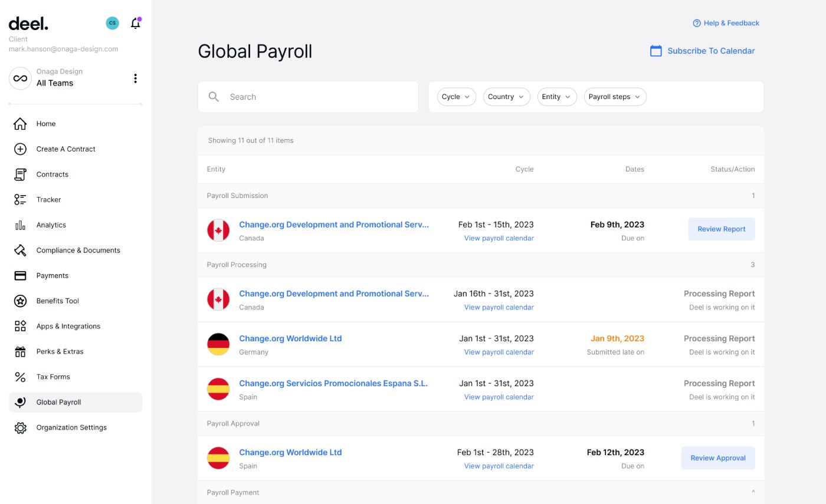Open the three-dot team options menu
The height and width of the screenshot is (504, 826).
click(135, 78)
